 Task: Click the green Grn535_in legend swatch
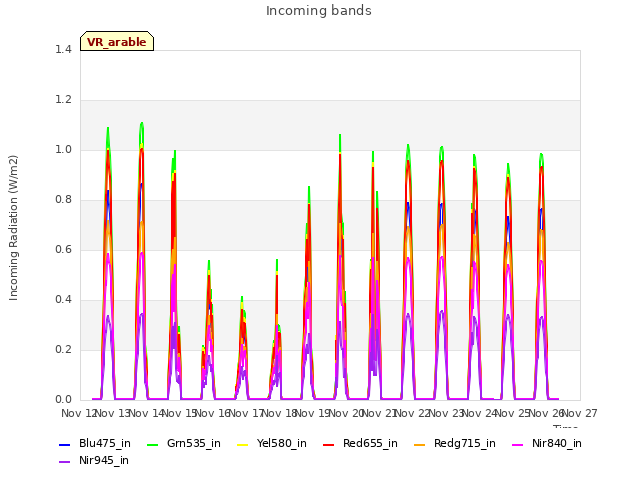tap(152, 444)
